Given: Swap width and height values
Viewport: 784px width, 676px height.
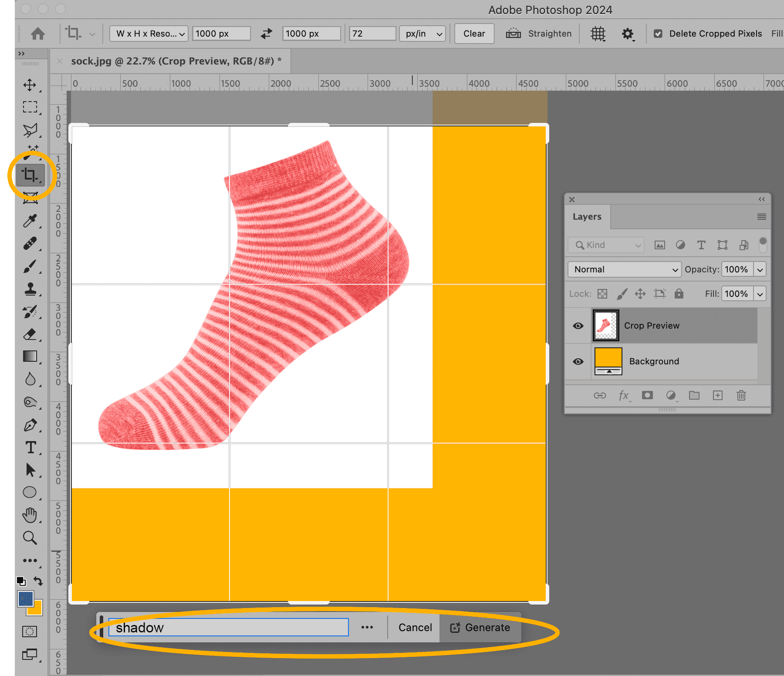Looking at the screenshot, I should [266, 34].
